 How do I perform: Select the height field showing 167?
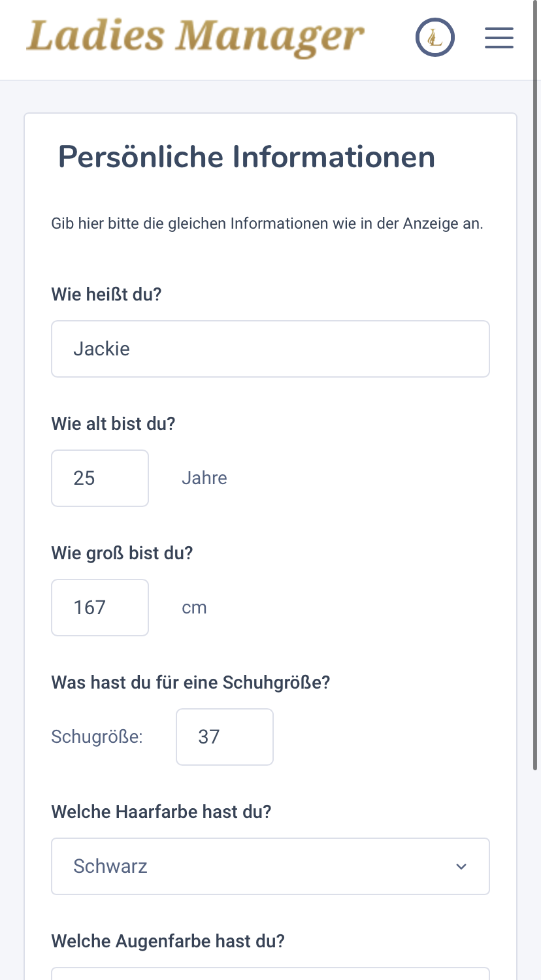(100, 608)
